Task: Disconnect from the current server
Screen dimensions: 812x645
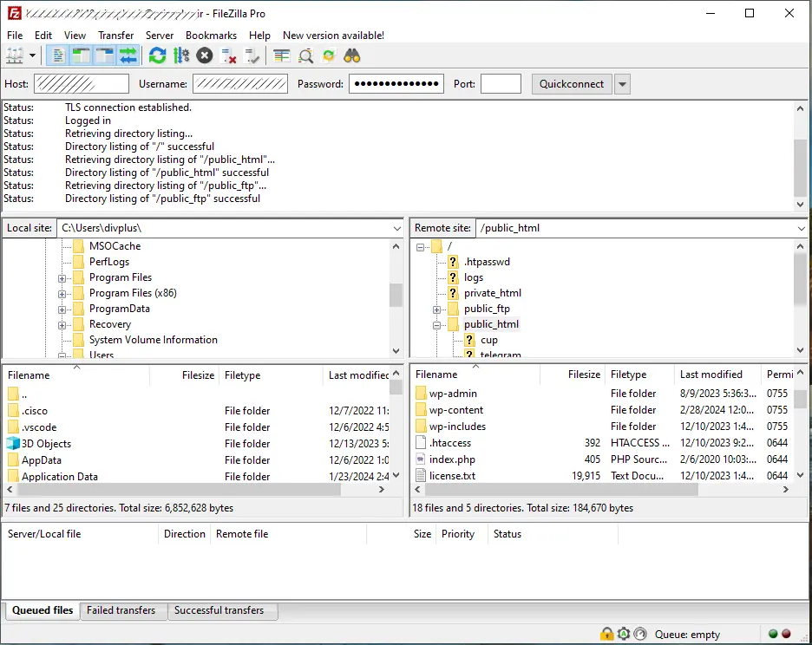Action: (x=229, y=55)
